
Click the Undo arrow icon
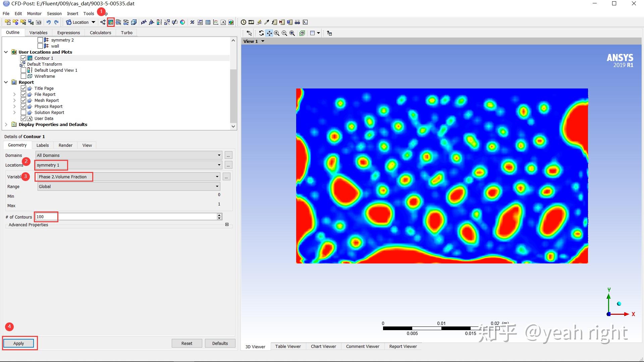point(49,22)
